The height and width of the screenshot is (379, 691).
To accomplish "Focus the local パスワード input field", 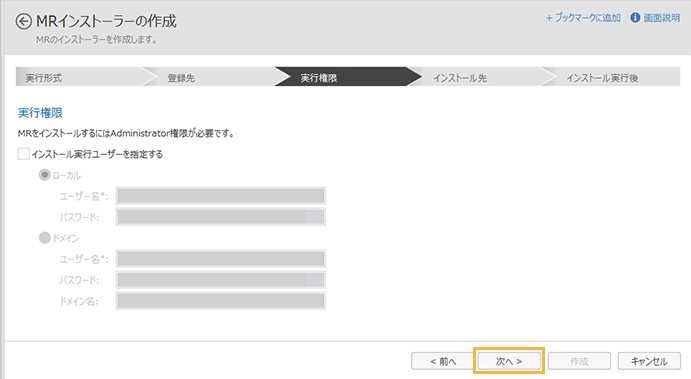I will click(x=221, y=217).
